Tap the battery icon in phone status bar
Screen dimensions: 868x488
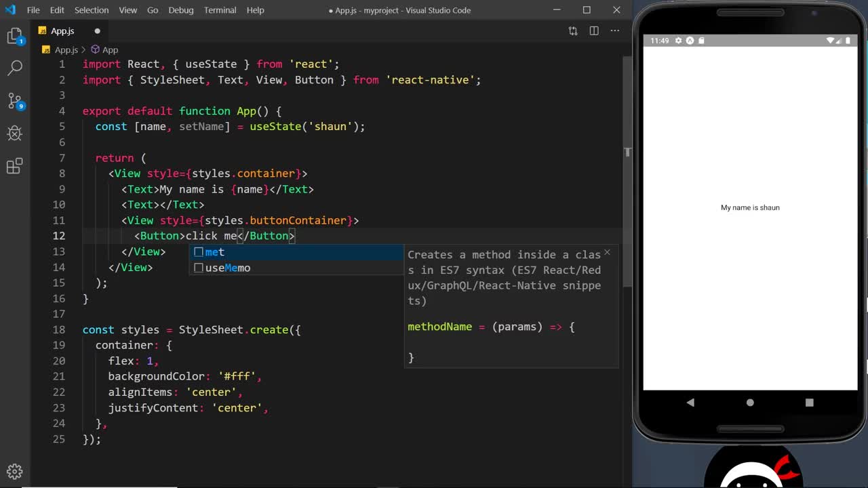[x=848, y=41]
